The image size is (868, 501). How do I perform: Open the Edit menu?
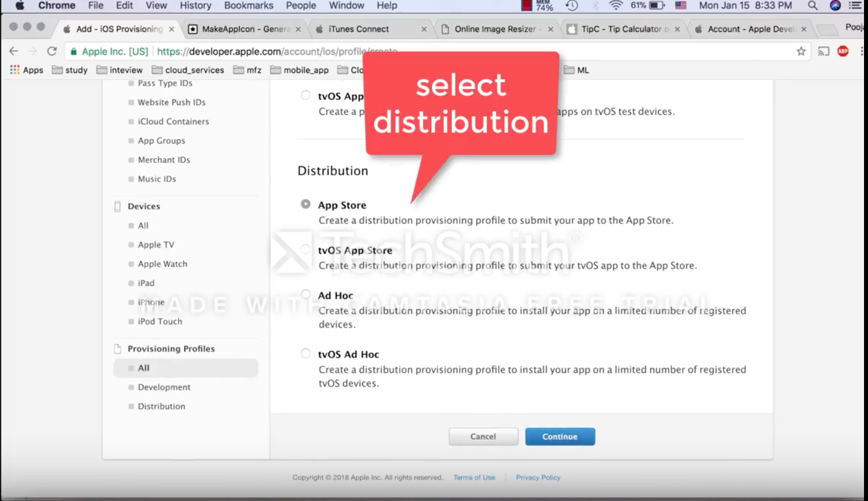(x=124, y=6)
